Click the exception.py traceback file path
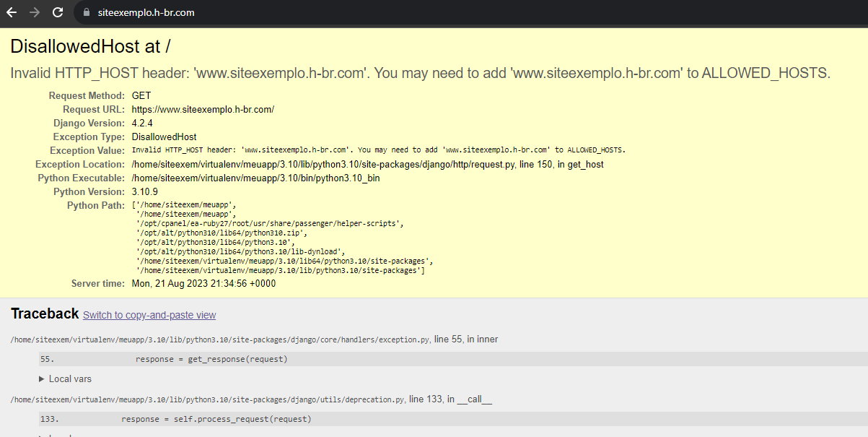This screenshot has width=868, height=437. (221, 339)
